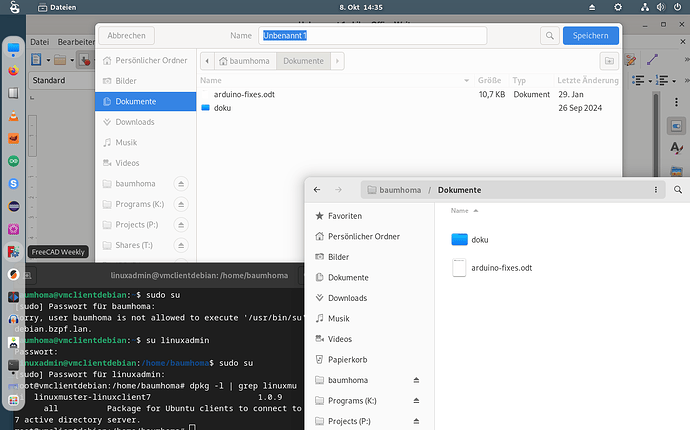Image resolution: width=690 pixels, height=430 pixels.
Task: Search in the Files window
Action: [x=678, y=190]
